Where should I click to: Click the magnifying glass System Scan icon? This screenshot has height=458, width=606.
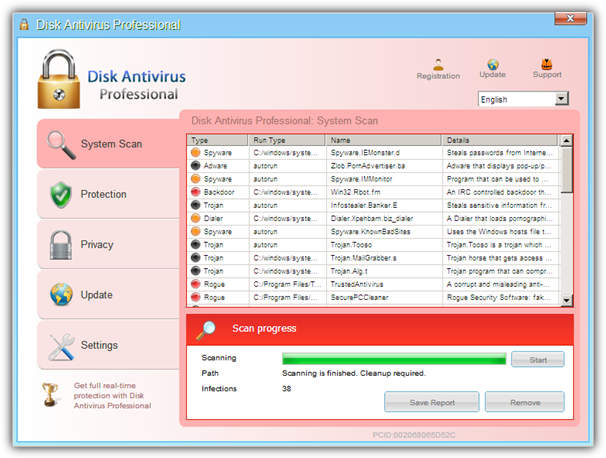pyautogui.click(x=61, y=144)
